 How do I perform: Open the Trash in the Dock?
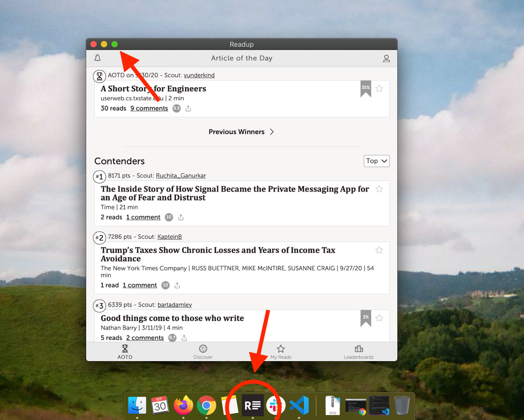(402, 405)
